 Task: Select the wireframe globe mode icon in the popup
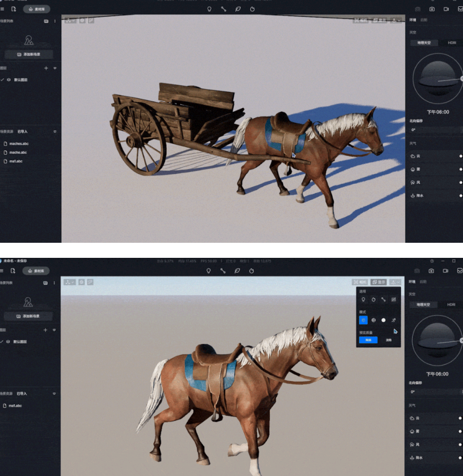(x=374, y=320)
